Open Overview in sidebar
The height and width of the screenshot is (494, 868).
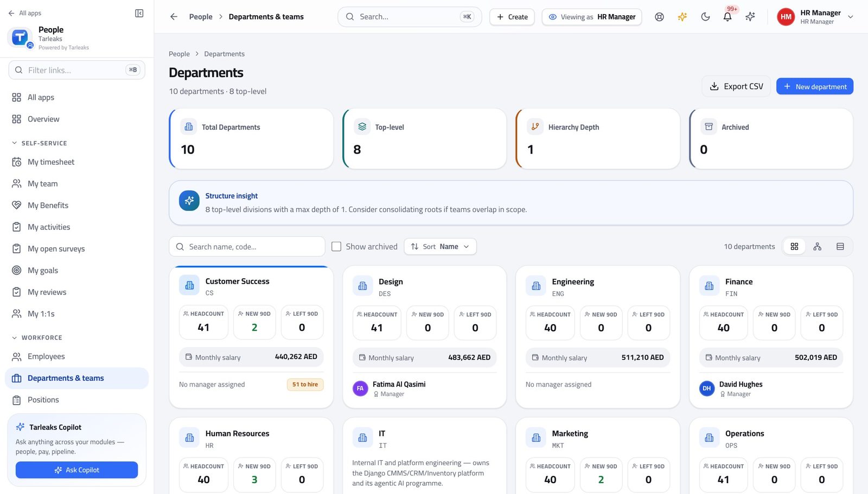point(76,119)
